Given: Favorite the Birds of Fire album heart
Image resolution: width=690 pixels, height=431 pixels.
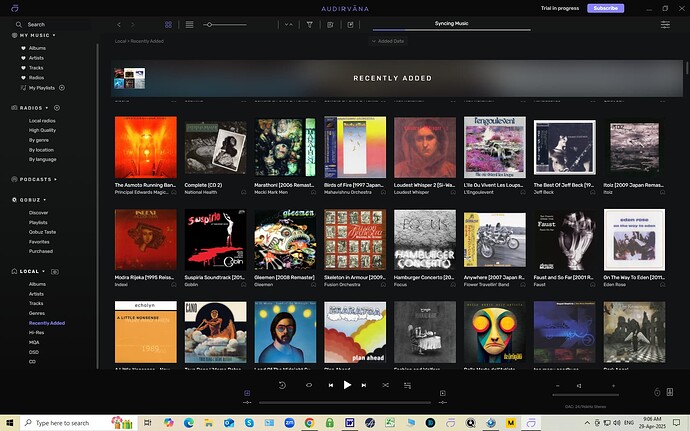Looking at the screenshot, I should pyautogui.click(x=383, y=192).
